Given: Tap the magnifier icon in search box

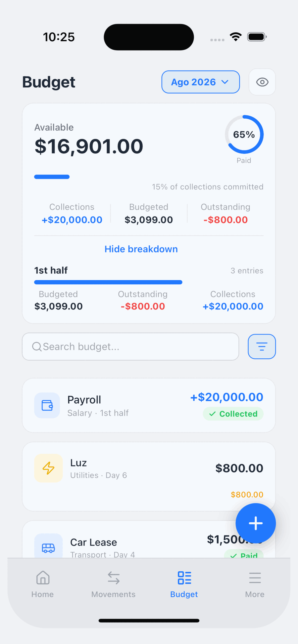Looking at the screenshot, I should pyautogui.click(x=37, y=346).
